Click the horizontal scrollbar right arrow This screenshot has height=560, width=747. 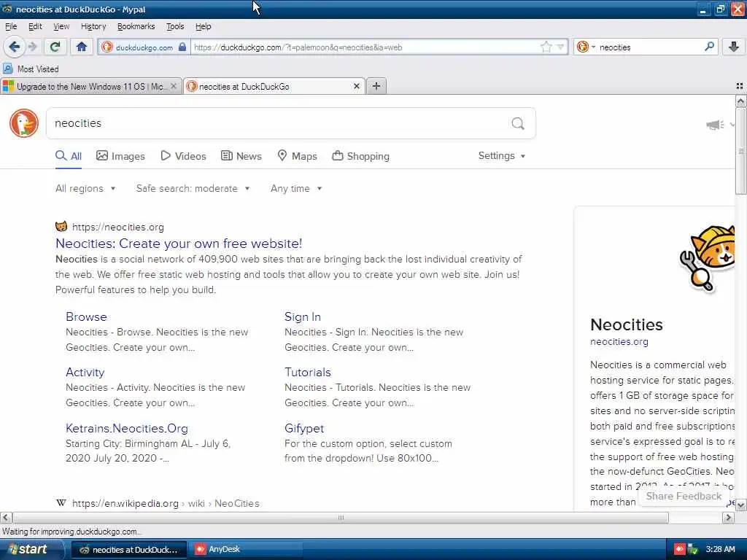(x=728, y=517)
